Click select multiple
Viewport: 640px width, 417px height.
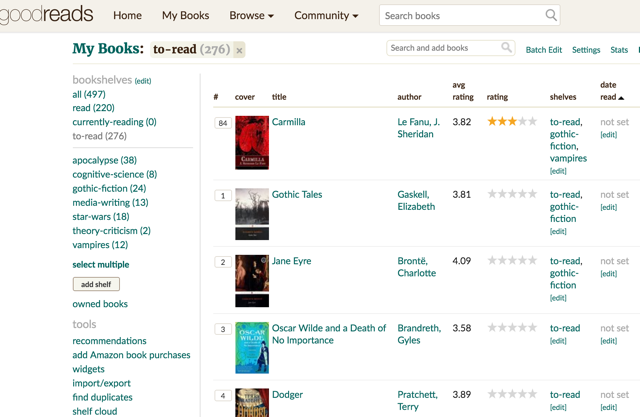click(x=100, y=264)
